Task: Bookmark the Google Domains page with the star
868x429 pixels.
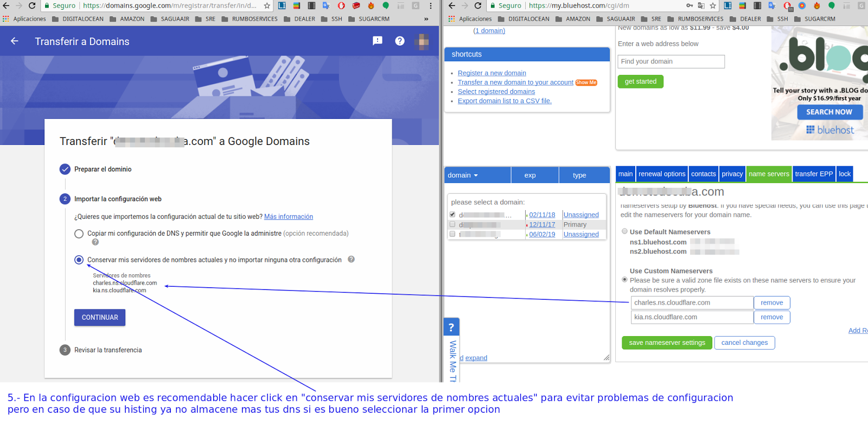Action: (x=267, y=5)
